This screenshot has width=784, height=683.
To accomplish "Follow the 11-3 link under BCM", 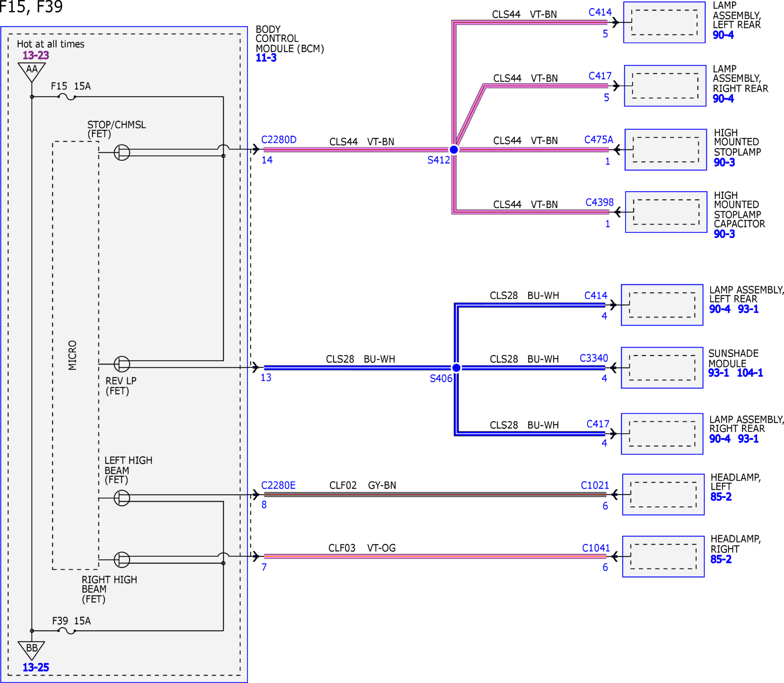I will [x=266, y=58].
